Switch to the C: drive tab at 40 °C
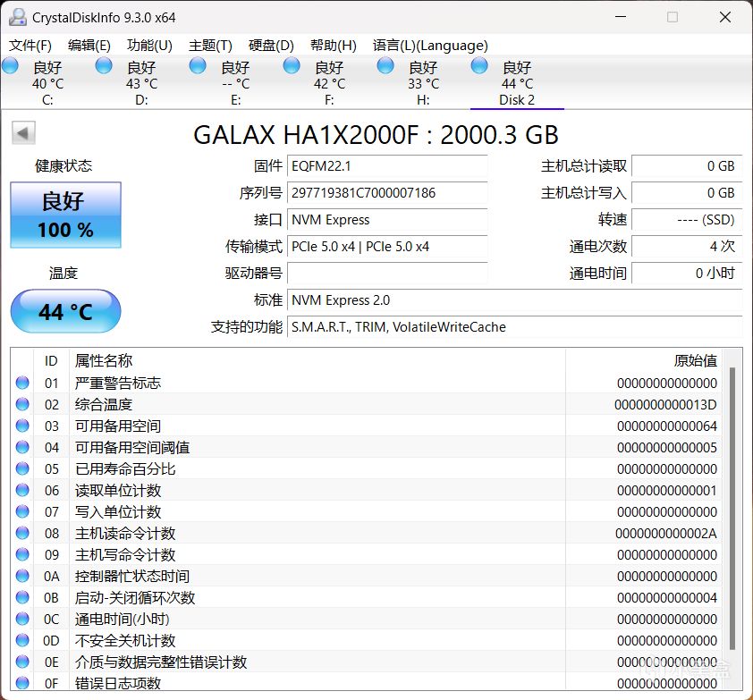753x700 pixels. [x=47, y=83]
